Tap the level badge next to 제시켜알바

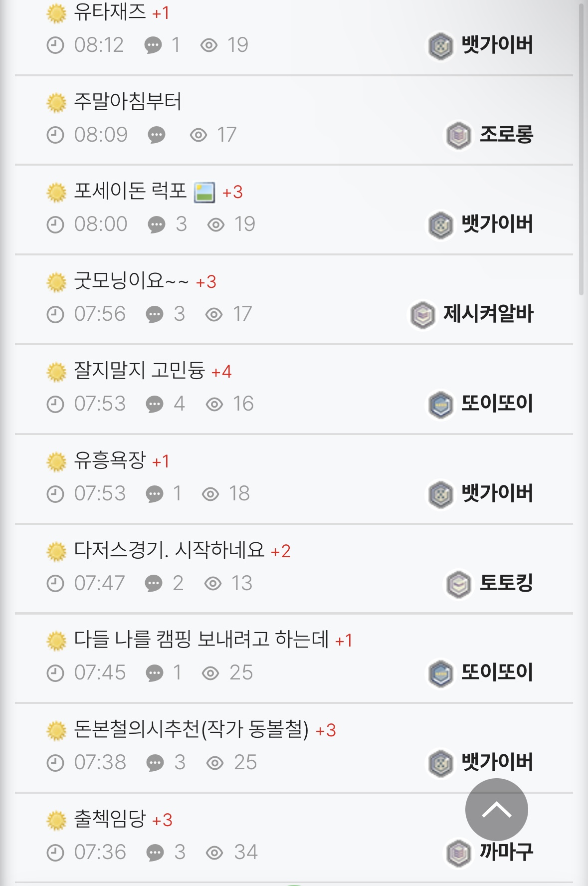[x=422, y=315]
